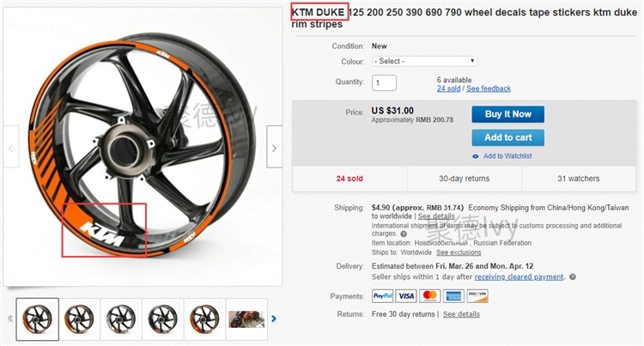Click the previous image arrow on main photo
644x346 pixels.
click(10, 148)
